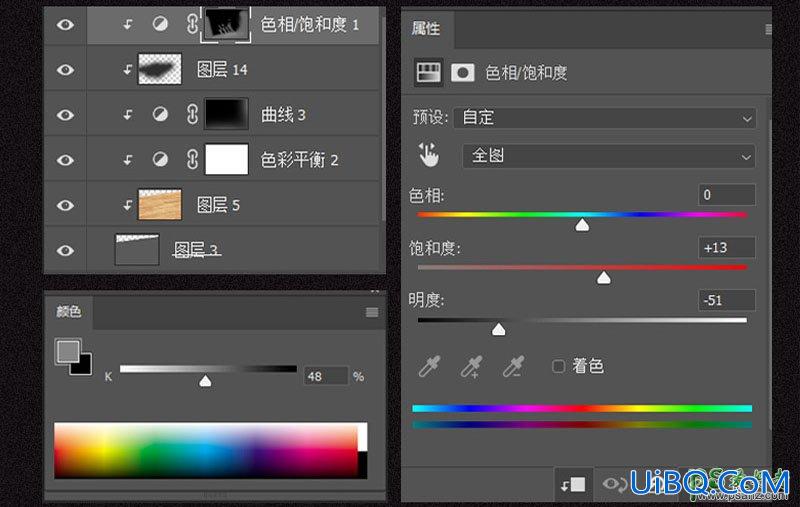Click the clipping arrow on 图层 5

[x=128, y=205]
